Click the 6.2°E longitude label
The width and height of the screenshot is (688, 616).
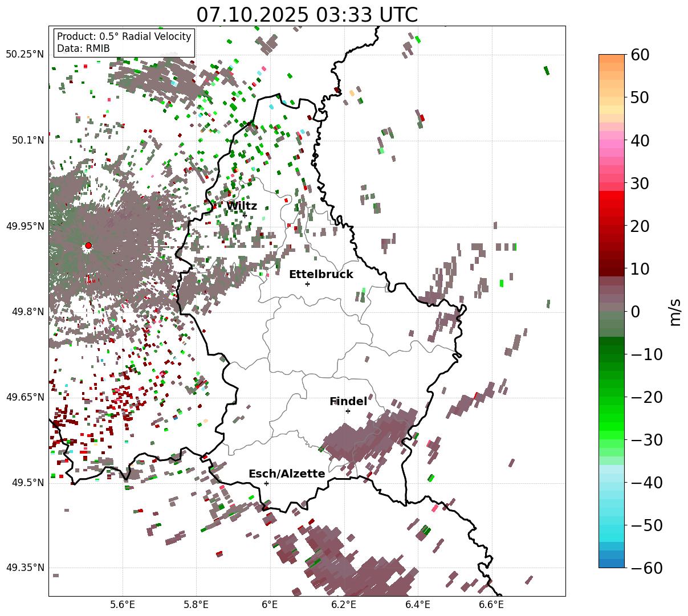click(344, 605)
